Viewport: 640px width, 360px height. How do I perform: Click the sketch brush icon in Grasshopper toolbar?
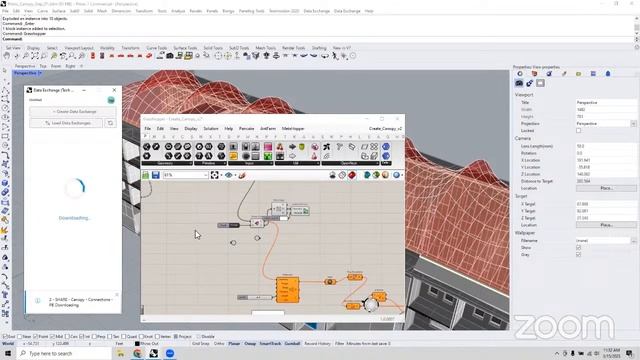click(x=242, y=175)
